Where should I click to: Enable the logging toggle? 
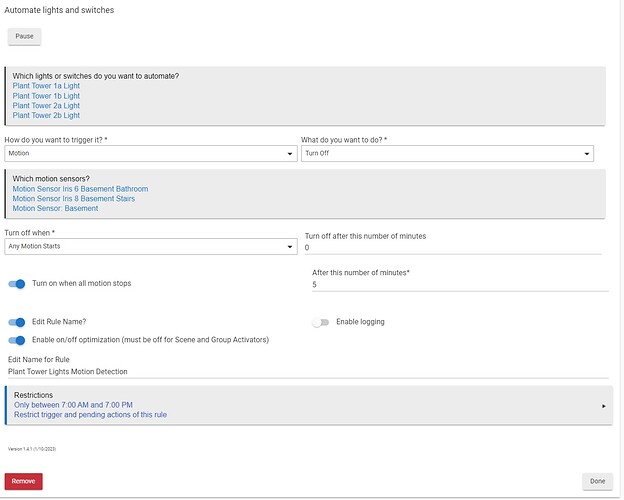click(320, 322)
